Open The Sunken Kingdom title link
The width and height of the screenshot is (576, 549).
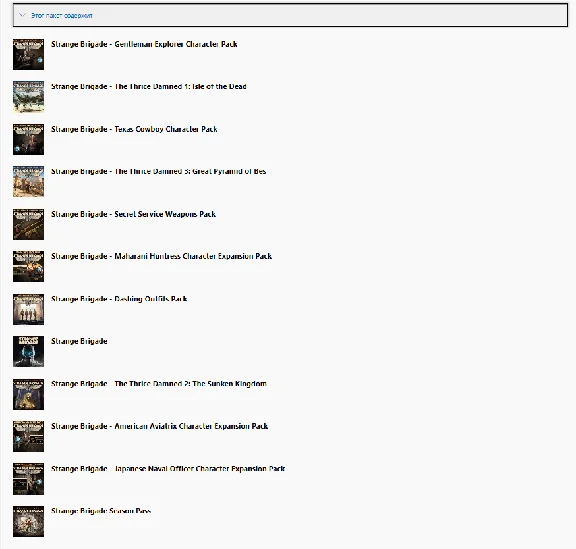point(159,384)
